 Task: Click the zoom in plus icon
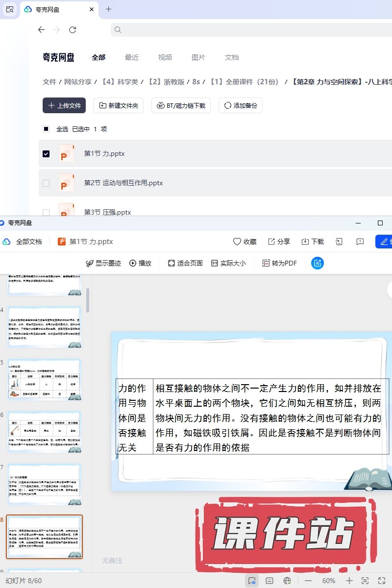pyautogui.click(x=349, y=581)
